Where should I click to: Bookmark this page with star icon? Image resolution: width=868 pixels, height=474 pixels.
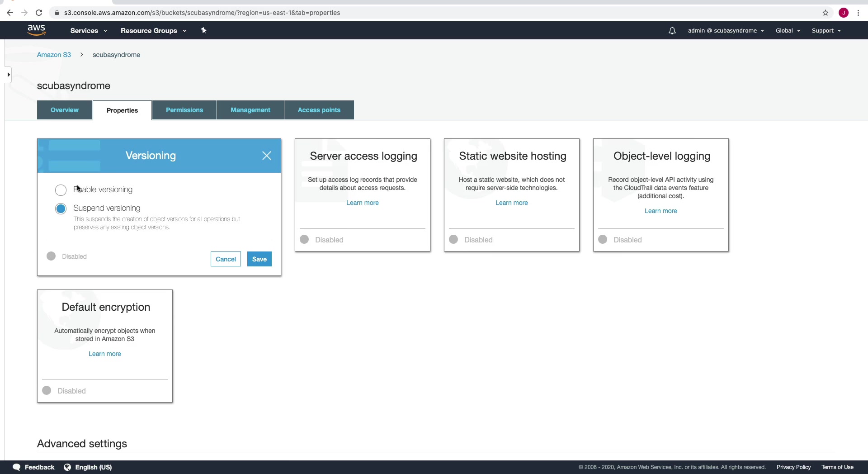pyautogui.click(x=826, y=13)
